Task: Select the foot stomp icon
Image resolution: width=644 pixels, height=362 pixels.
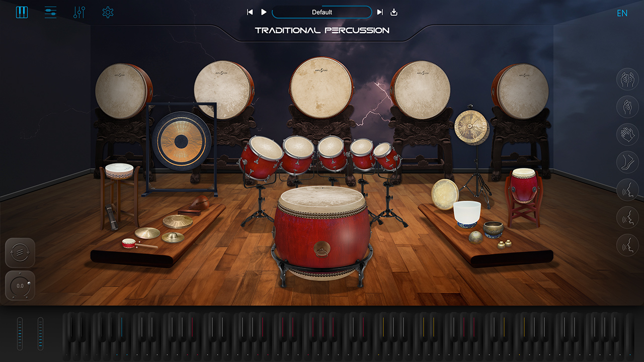Action: coord(627,162)
